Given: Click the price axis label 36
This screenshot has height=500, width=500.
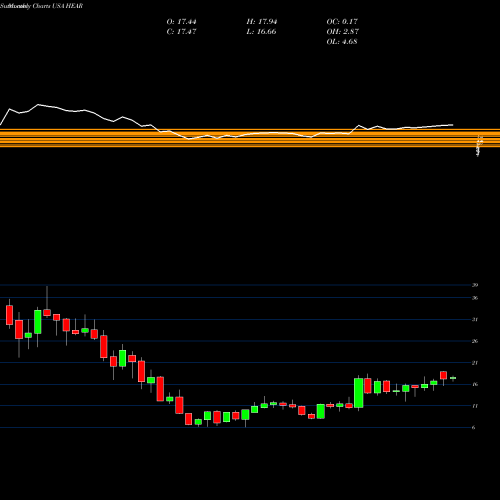Looking at the screenshot, I should pos(475,298).
